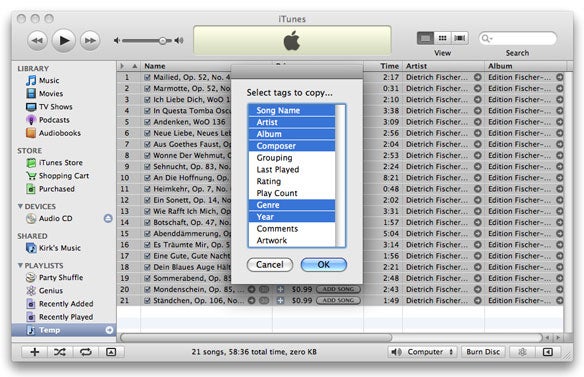Toggle the Genius sidebar panel
The width and height of the screenshot is (584, 377).
point(548,352)
